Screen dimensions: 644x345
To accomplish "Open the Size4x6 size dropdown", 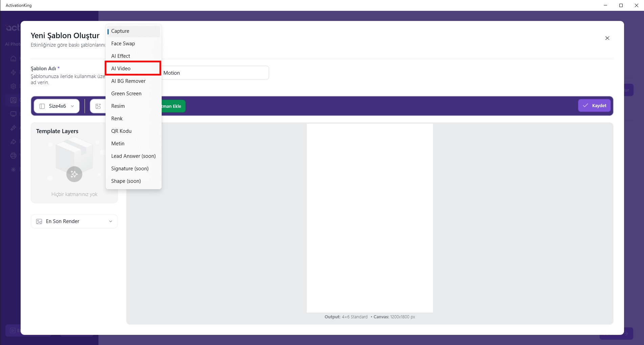I will tap(57, 106).
